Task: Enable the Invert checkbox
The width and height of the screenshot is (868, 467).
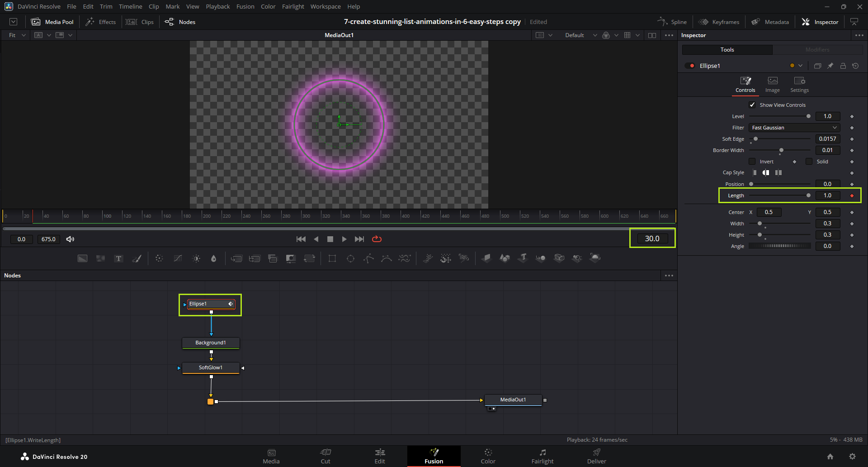Action: click(752, 162)
